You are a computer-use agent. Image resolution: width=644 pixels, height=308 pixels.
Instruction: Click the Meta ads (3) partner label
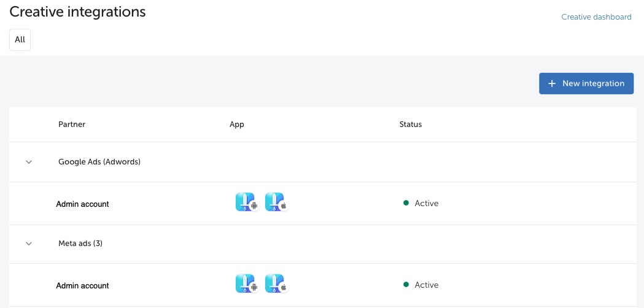point(80,244)
